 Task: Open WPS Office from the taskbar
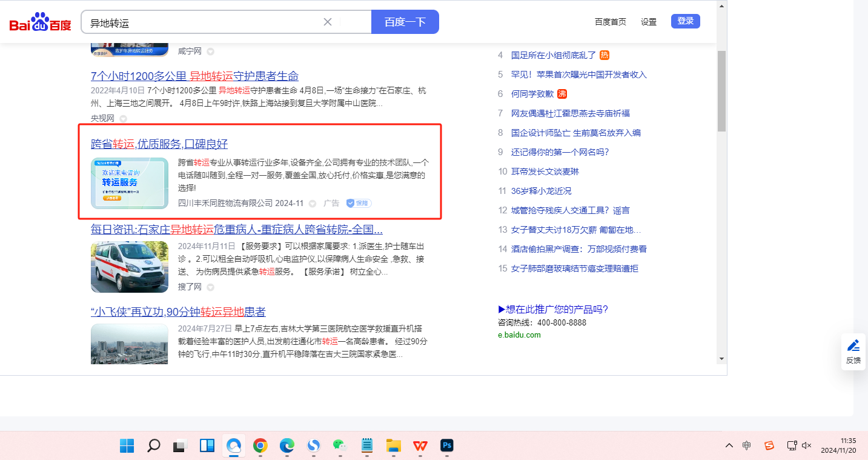click(420, 446)
